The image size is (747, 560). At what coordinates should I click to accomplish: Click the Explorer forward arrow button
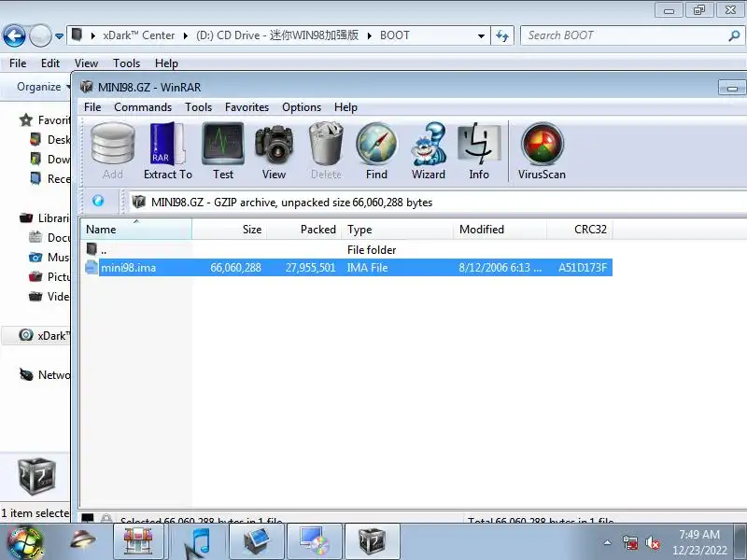(40, 35)
